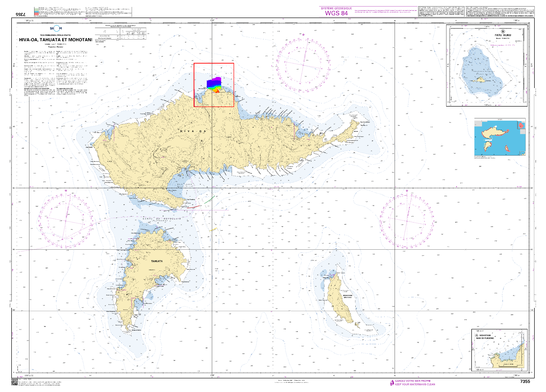
Task: Open the Mohotani Baie de Puioono inset
Action: [499, 350]
